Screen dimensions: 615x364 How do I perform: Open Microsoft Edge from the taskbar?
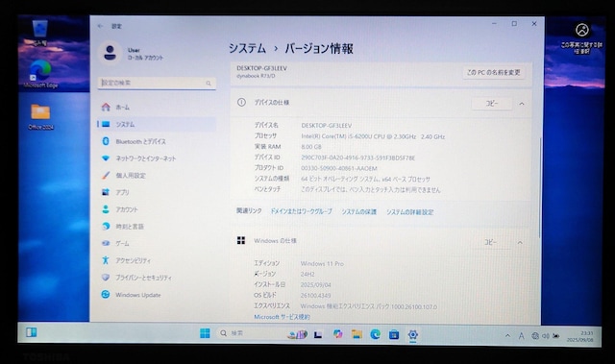(376, 334)
